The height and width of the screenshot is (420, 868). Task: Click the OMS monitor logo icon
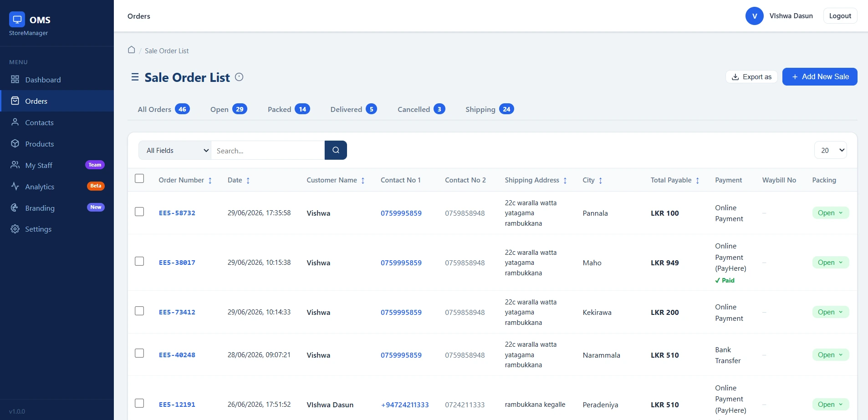tap(17, 20)
